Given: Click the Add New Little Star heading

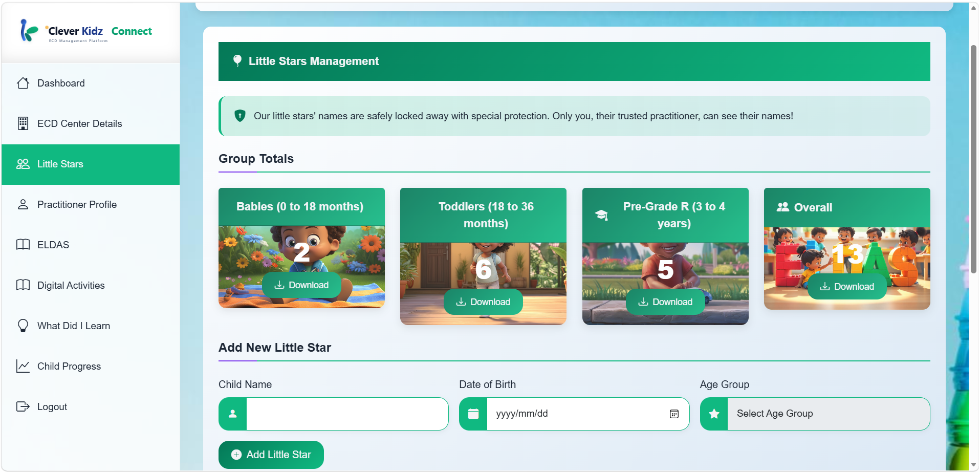Looking at the screenshot, I should tap(275, 348).
